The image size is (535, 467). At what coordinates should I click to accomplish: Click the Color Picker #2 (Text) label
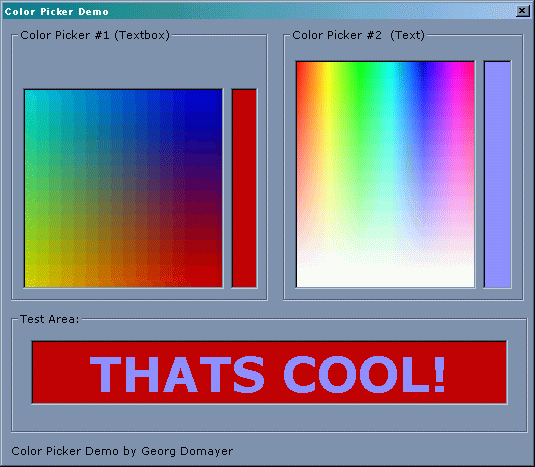click(358, 35)
